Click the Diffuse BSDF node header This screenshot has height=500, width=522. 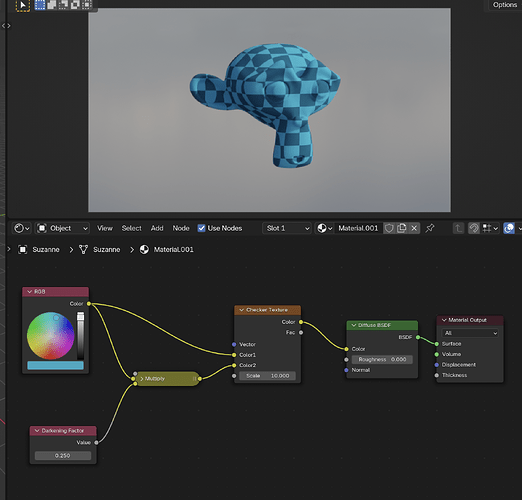382,325
